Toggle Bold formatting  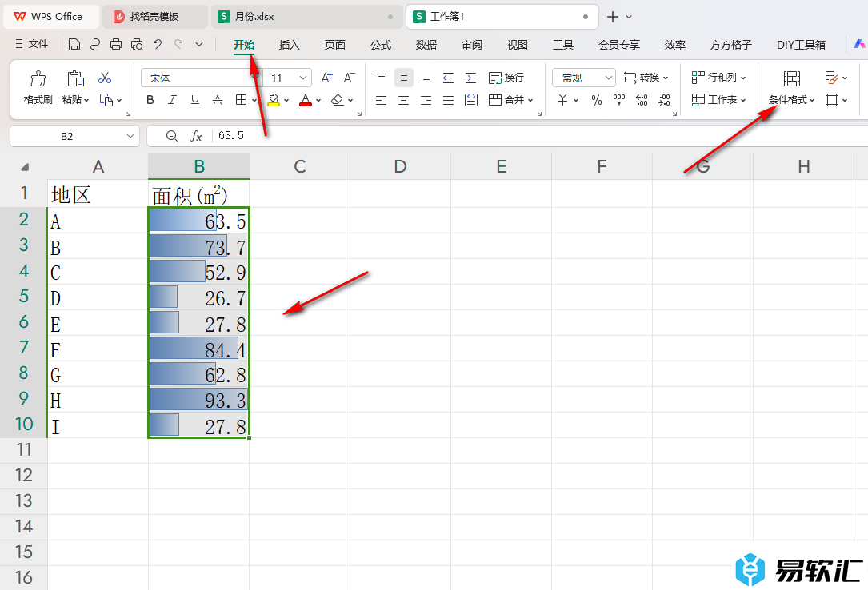pos(150,100)
